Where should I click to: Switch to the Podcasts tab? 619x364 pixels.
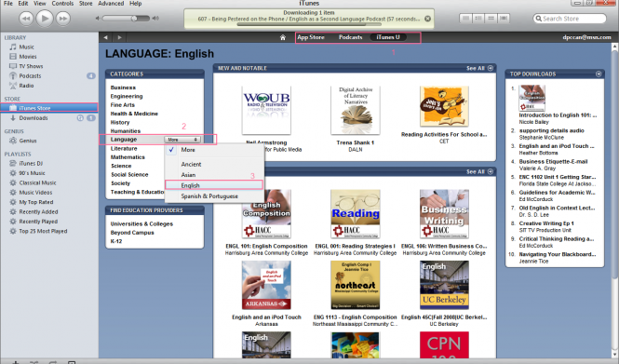[x=350, y=37]
